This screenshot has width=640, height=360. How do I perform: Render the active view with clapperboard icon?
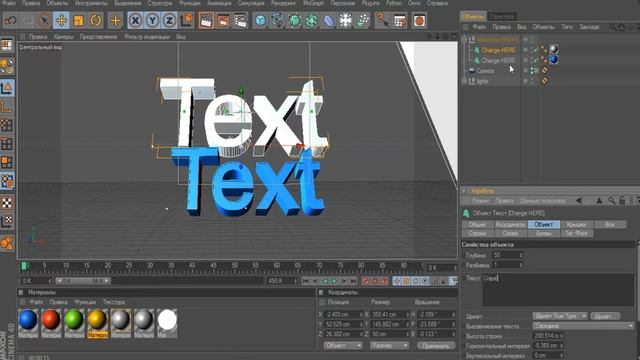click(x=207, y=20)
